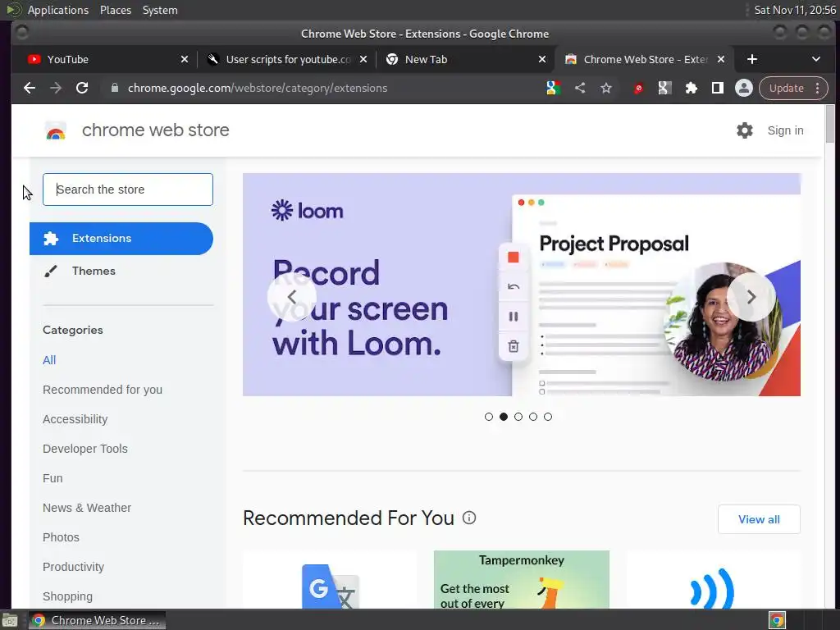Click the info icon beside Recommended For You
840x630 pixels.
tap(469, 518)
